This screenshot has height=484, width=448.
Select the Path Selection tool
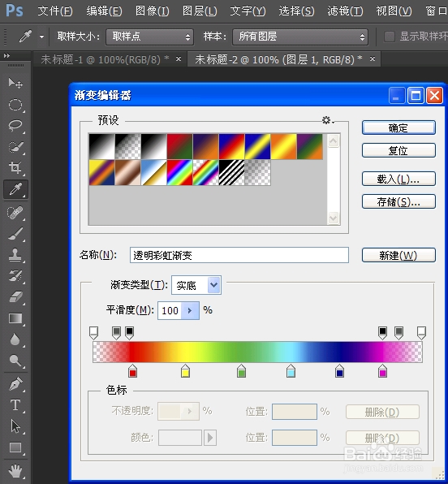pyautogui.click(x=15, y=426)
